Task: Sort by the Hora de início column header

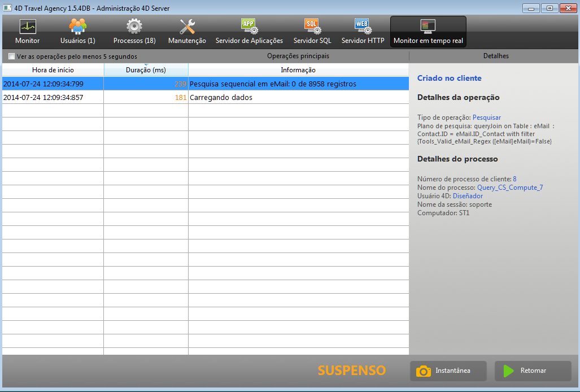Action: 53,70
